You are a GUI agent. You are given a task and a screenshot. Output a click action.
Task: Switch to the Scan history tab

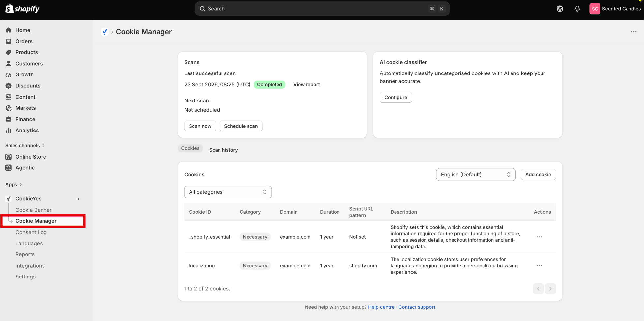coord(223,150)
